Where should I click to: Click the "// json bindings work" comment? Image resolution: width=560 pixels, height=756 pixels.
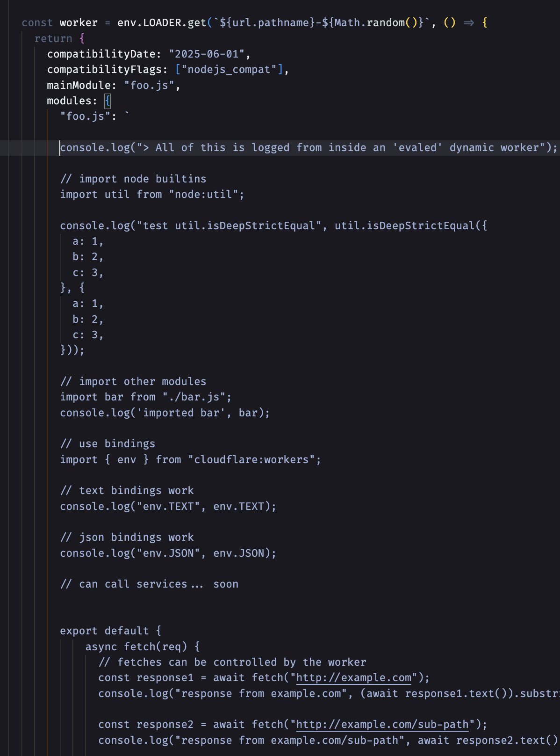pyautogui.click(x=127, y=538)
